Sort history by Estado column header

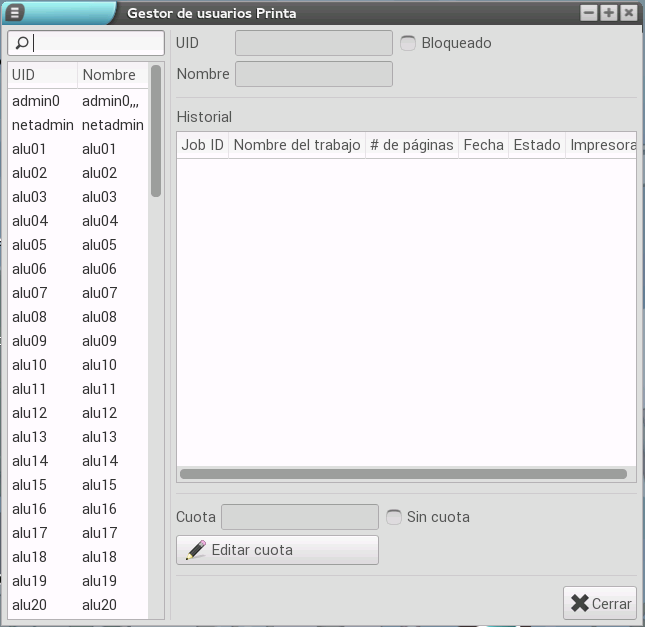click(x=537, y=145)
